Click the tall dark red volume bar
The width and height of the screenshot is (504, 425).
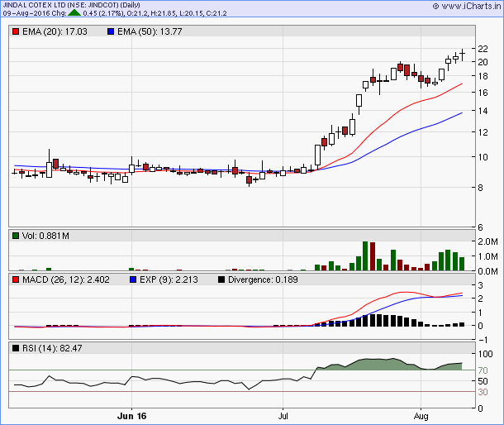[x=373, y=256]
